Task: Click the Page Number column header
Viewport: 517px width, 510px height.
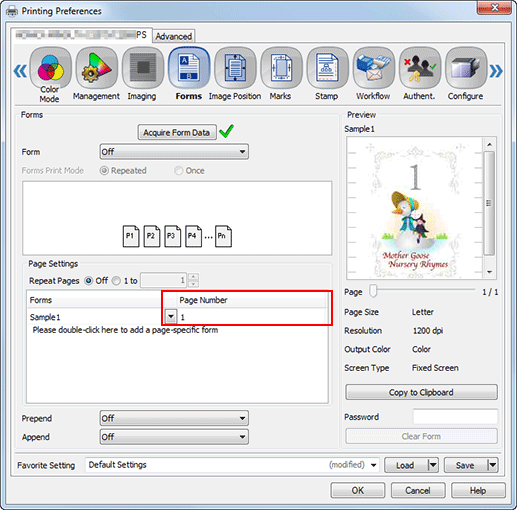Action: click(x=251, y=300)
